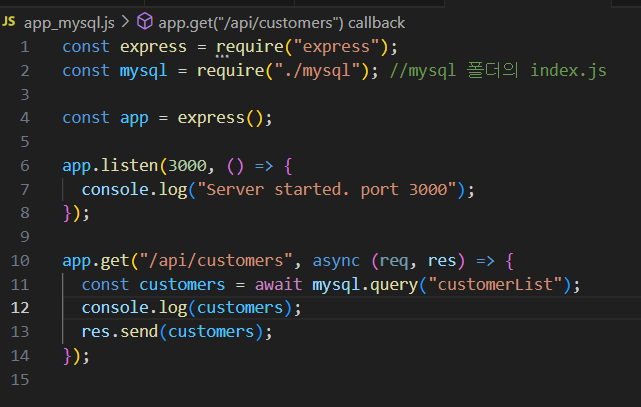The width and height of the screenshot is (641, 407).
Task: Click the cube symbol icon in breadcrumb
Action: click(145, 21)
